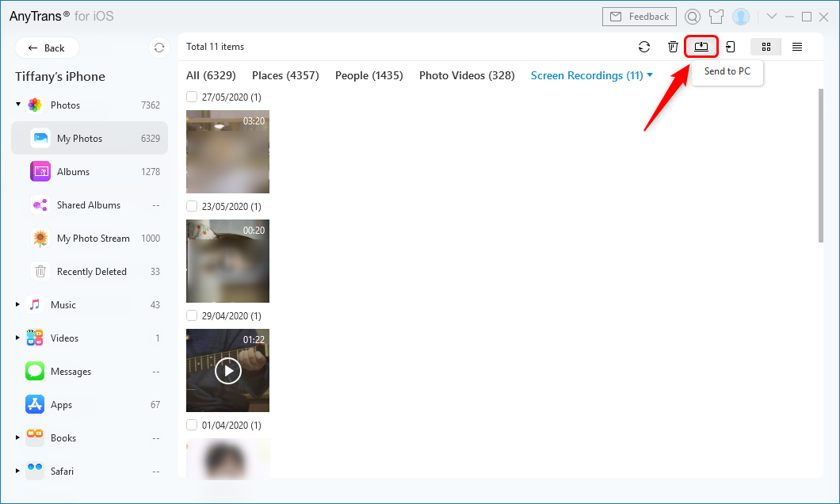Play the 01:22 guitar video thumbnail
The height and width of the screenshot is (504, 840).
tap(227, 370)
